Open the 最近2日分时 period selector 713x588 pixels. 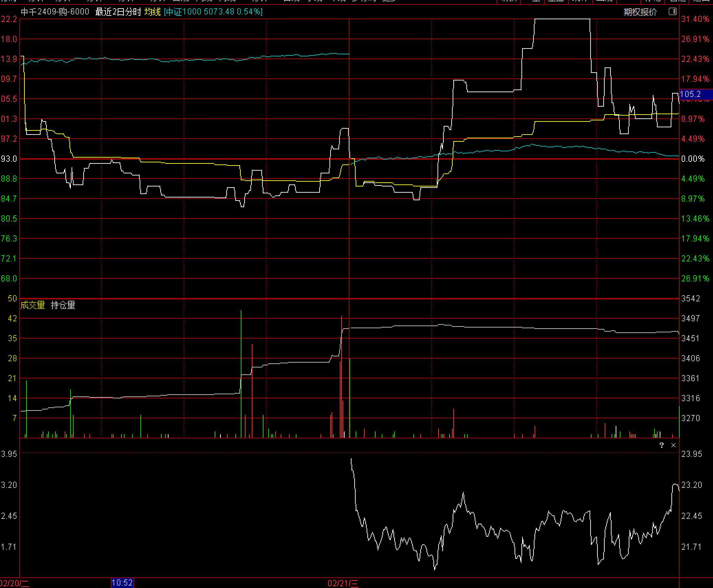click(118, 12)
